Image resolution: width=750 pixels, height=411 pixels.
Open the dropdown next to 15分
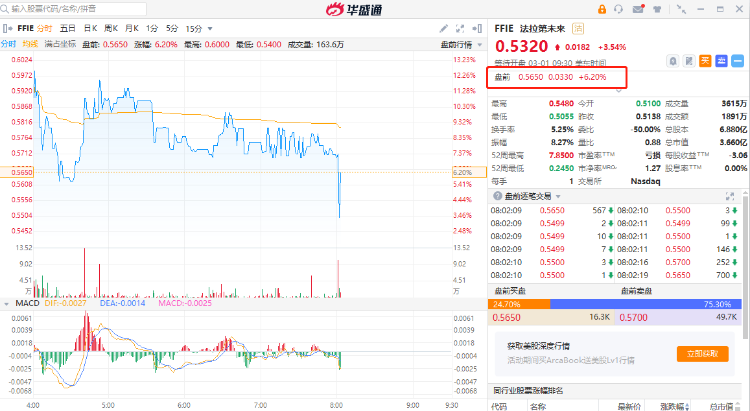coord(210,29)
